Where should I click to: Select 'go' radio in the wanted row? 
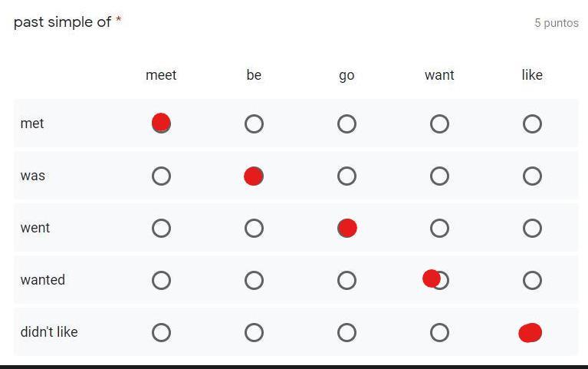pyautogui.click(x=347, y=281)
